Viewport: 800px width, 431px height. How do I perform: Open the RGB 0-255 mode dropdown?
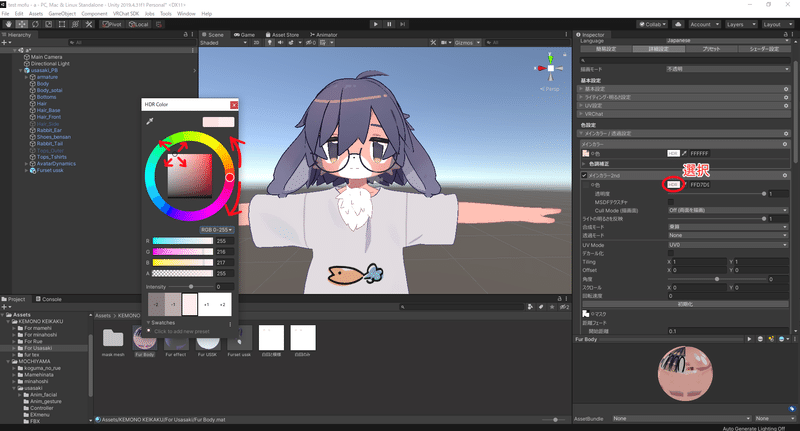[x=217, y=230]
